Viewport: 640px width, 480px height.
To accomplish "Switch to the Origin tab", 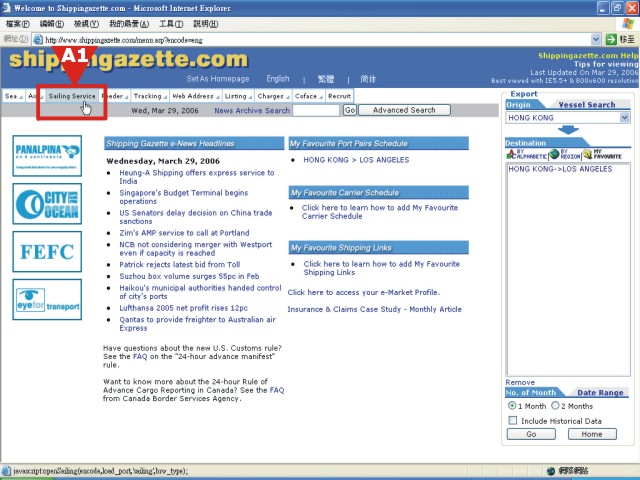I will point(518,104).
